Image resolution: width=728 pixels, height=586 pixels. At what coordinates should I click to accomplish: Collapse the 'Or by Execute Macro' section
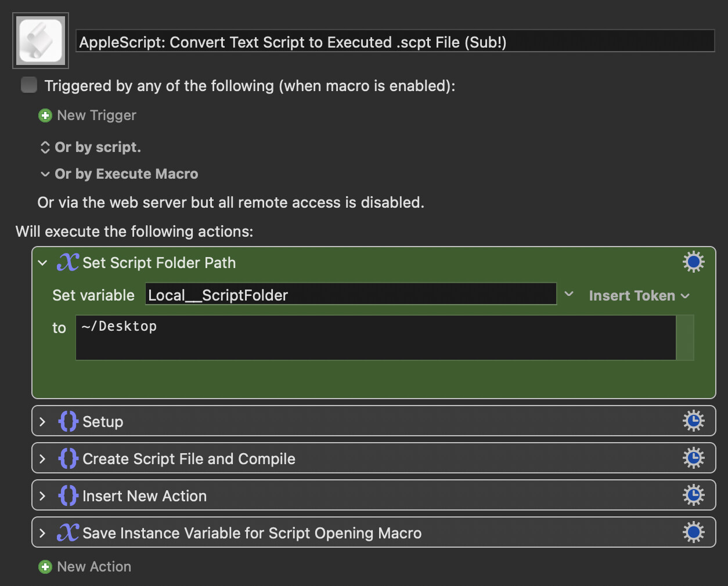(x=45, y=174)
